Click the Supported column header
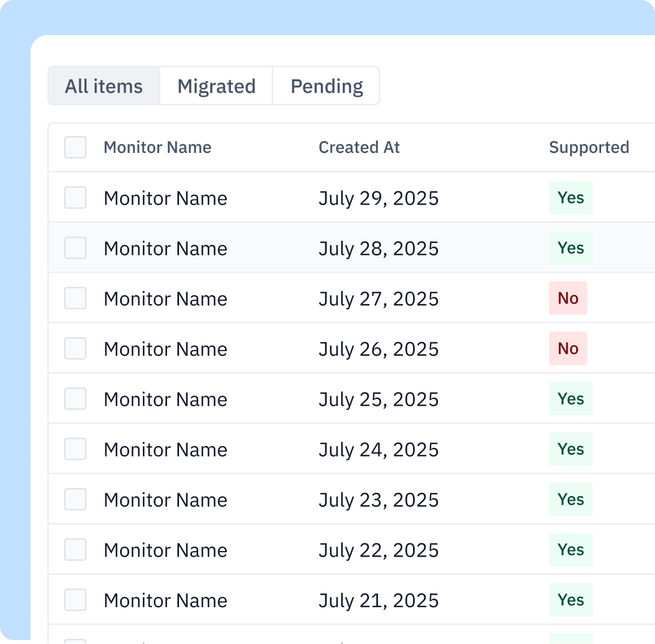The image size is (655, 644). [x=589, y=147]
